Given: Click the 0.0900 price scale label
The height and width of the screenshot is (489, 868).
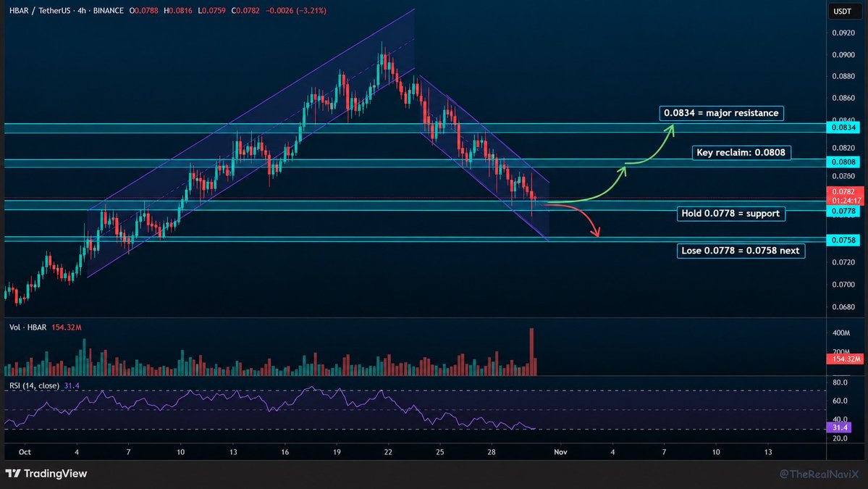Looking at the screenshot, I should pyautogui.click(x=843, y=55).
